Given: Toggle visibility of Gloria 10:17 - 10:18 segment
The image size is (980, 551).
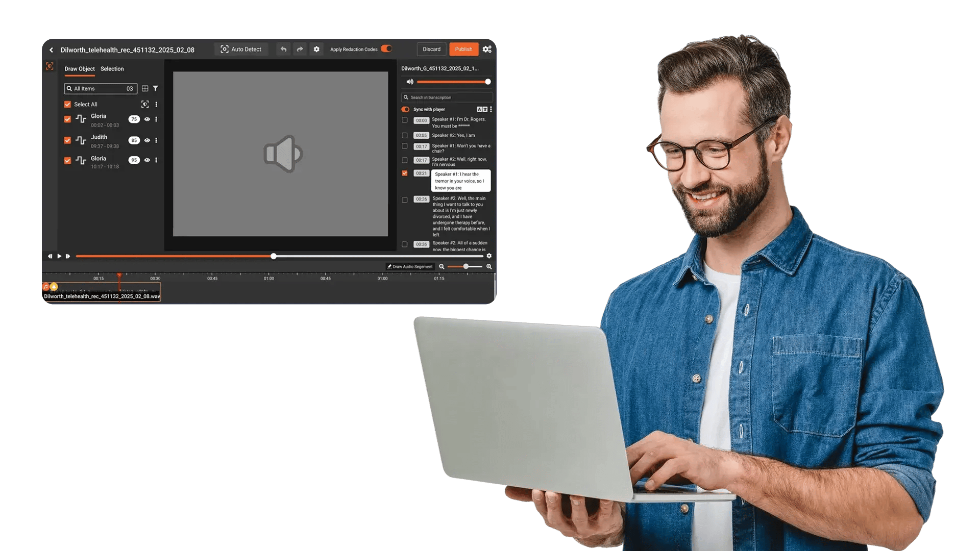Looking at the screenshot, I should (147, 160).
